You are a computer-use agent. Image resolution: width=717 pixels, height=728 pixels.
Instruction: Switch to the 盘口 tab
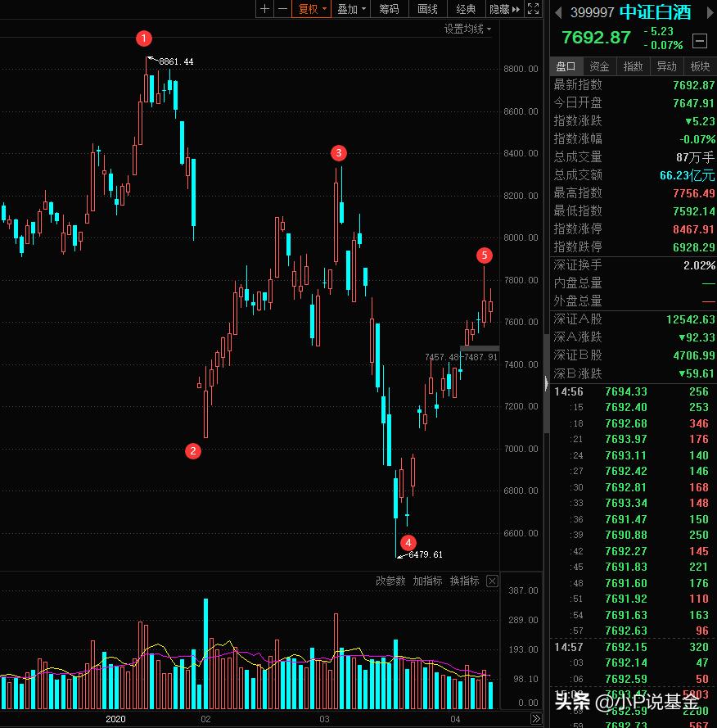pos(566,66)
